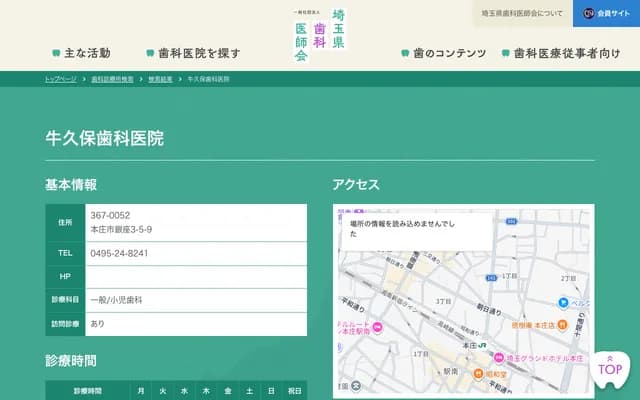
Task: Click the 土 column header
Action: pyautogui.click(x=249, y=391)
